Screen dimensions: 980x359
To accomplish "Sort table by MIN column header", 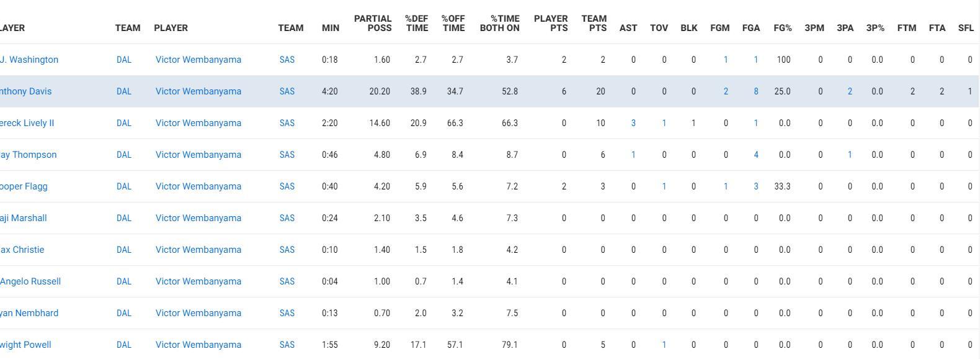I will click(x=331, y=28).
